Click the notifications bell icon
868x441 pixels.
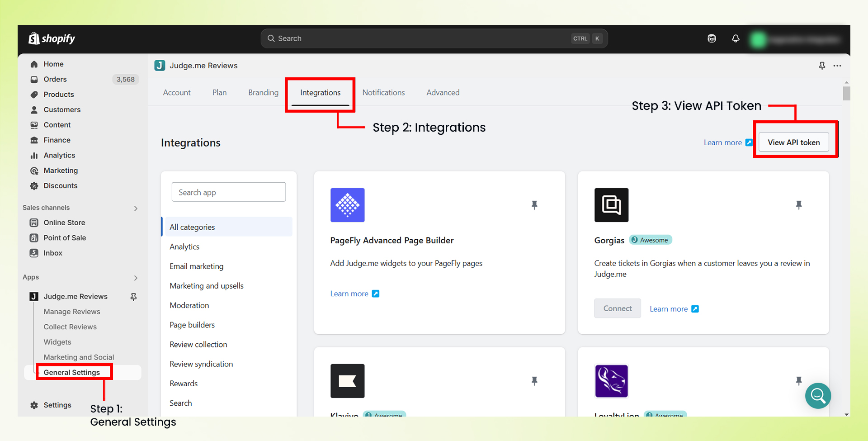pos(736,38)
